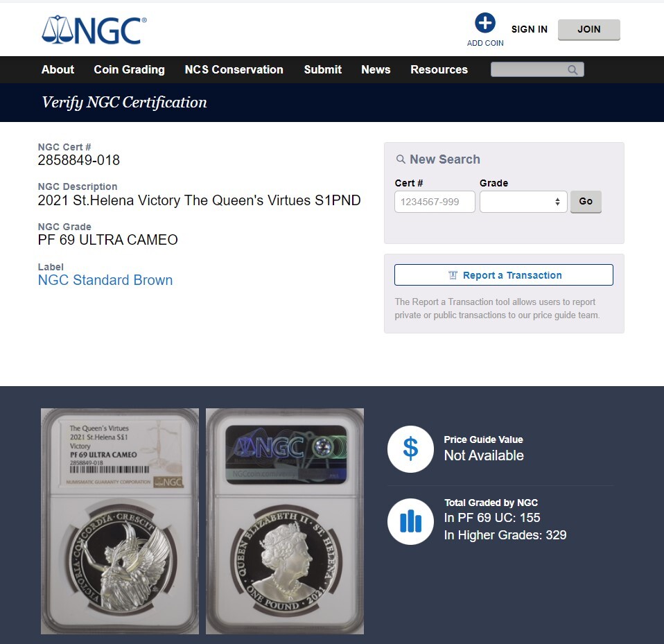Open the NGC Standard Brown label link
Viewport: 664px width, 644px height.
click(105, 280)
